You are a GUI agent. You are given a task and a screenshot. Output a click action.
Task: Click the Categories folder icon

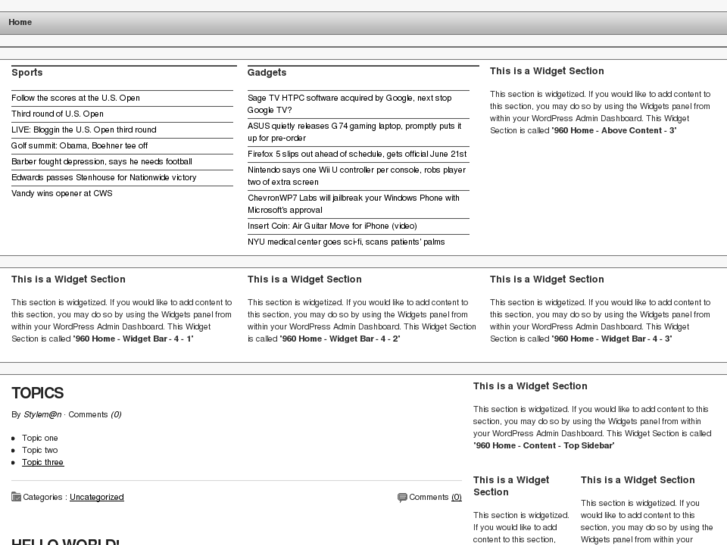pos(16,497)
